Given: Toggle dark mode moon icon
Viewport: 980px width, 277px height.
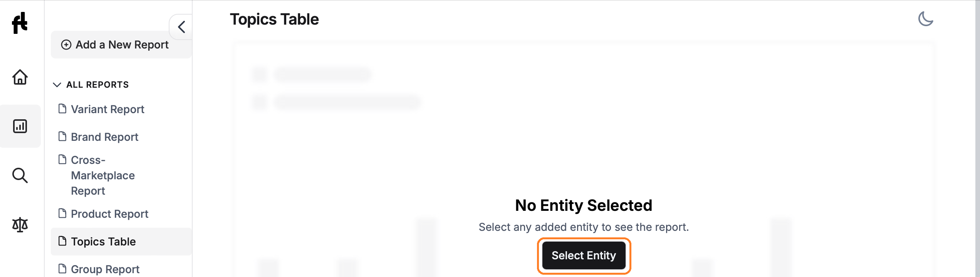Looking at the screenshot, I should pos(925,19).
